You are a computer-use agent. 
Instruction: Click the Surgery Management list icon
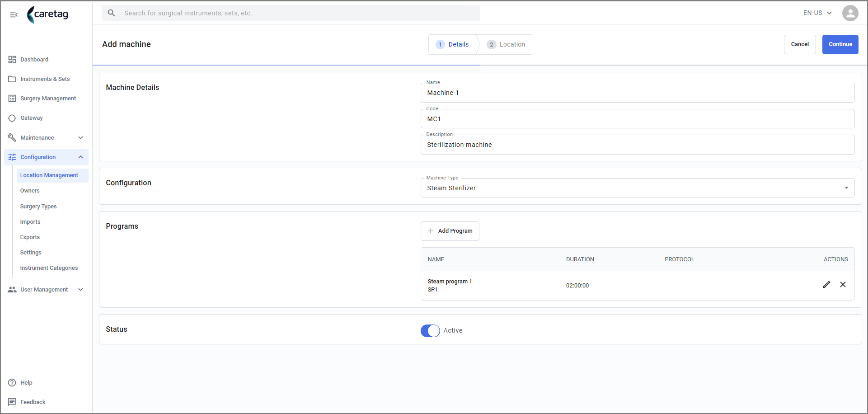[12, 99]
